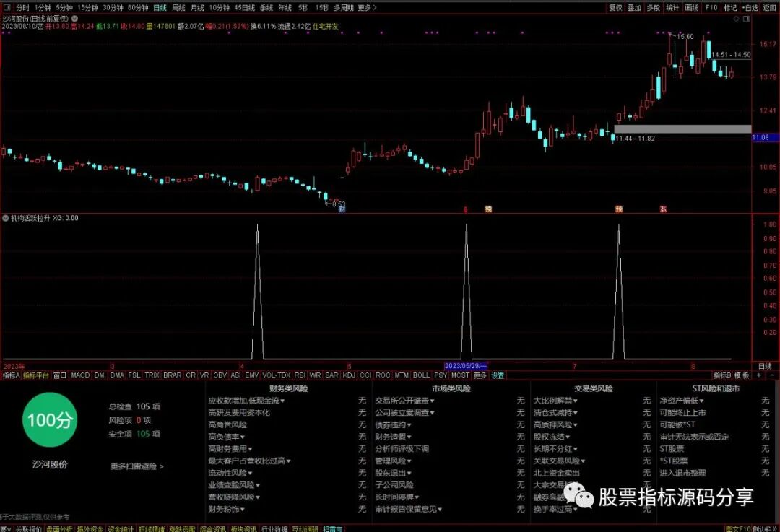Screen dimensions: 780x532
Task: Click the 财 marker under the candlestick chart
Action: click(342, 209)
